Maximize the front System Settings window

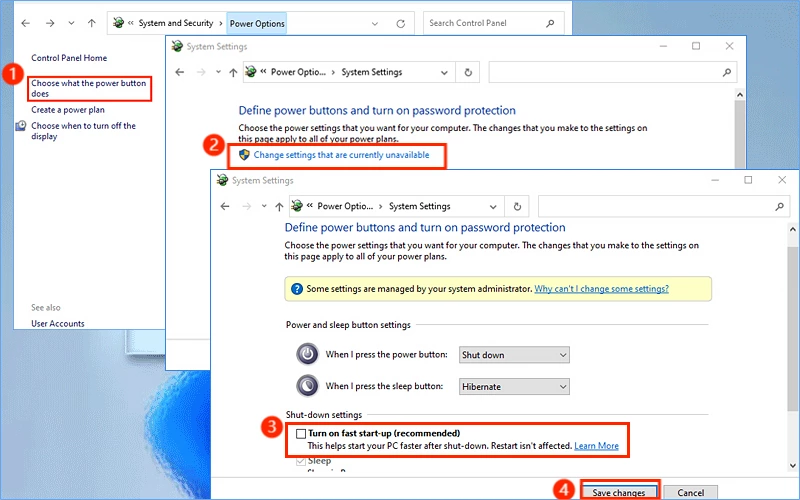tap(748, 180)
